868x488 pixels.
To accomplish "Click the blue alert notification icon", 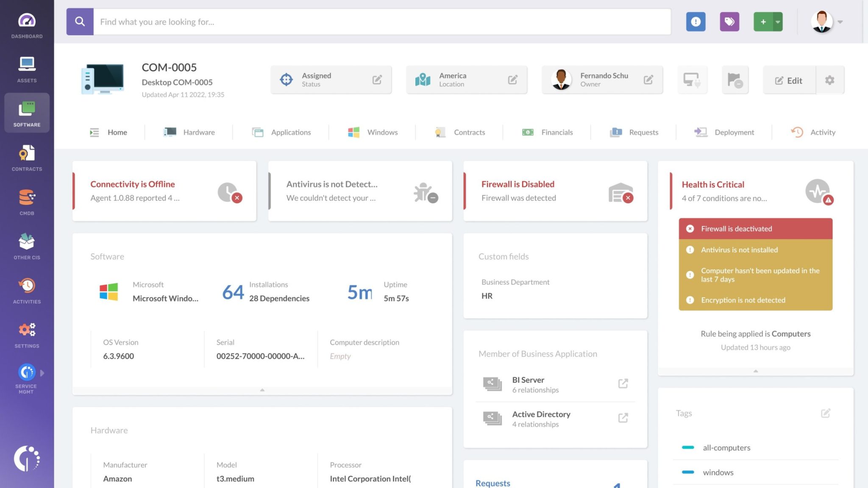I will 696,22.
